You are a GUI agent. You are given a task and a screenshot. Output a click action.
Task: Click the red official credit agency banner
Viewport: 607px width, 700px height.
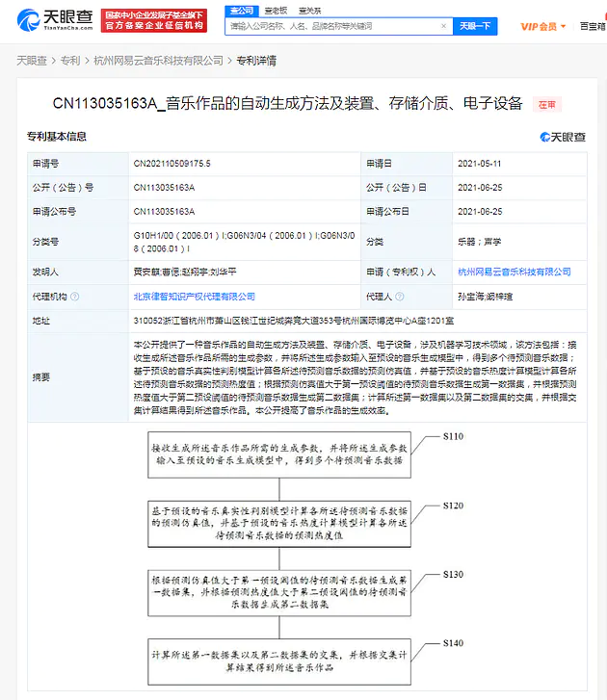154,20
